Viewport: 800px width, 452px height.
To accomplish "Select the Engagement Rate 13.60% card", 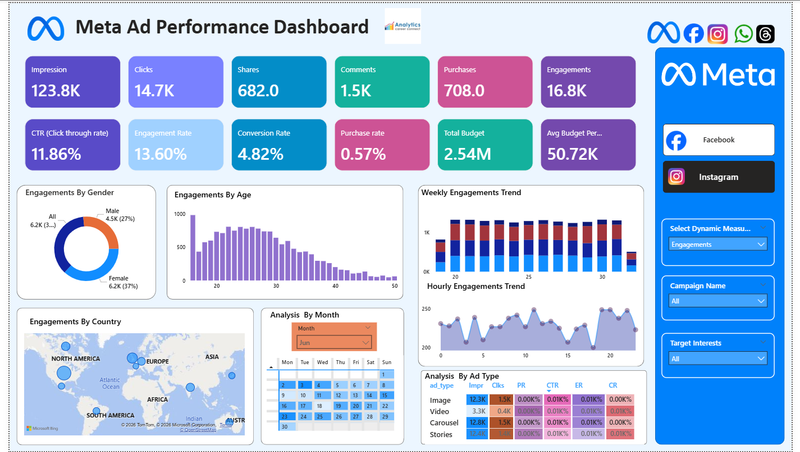I will click(x=176, y=145).
